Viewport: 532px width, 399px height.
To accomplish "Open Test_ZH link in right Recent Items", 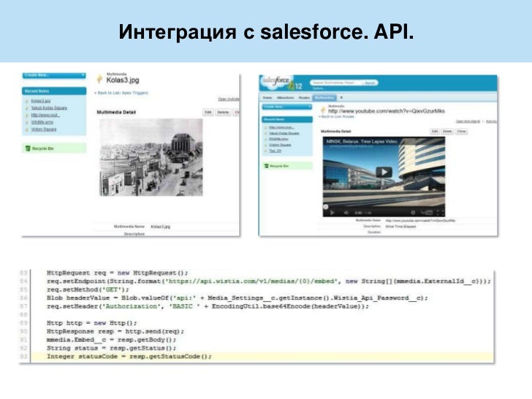I will coord(275,151).
